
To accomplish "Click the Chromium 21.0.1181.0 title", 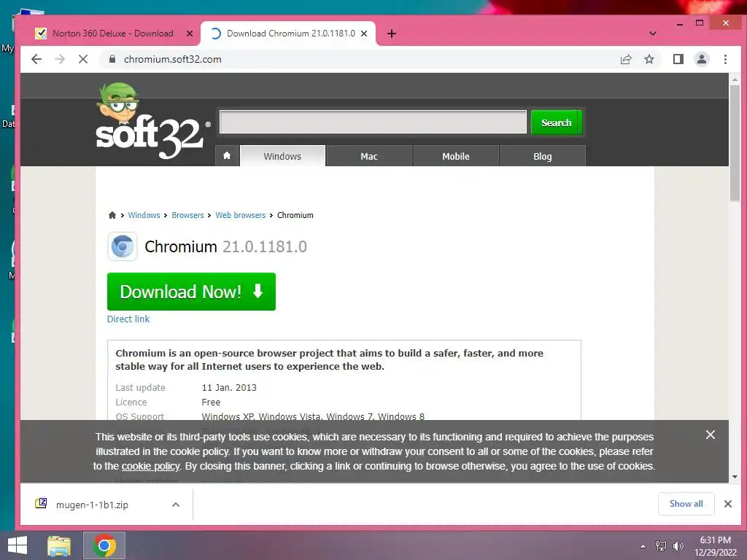I will [x=226, y=246].
